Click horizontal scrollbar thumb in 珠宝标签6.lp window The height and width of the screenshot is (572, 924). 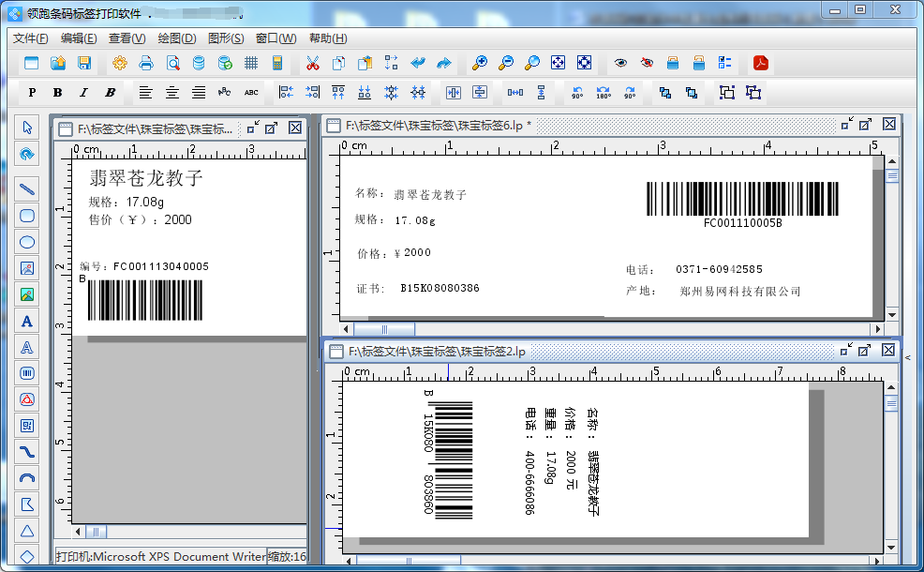tap(384, 329)
